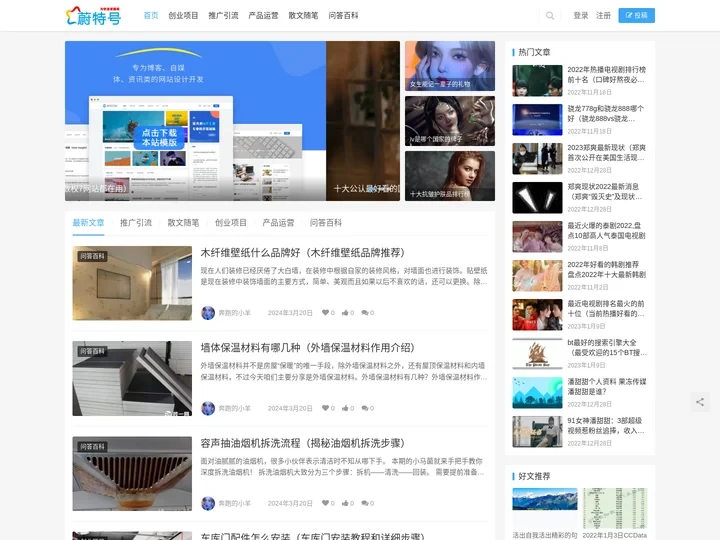Click the 最近火爆的泰剧2022 thumbnail in 热门文章
Image resolution: width=720 pixels, height=540 pixels.
537,237
